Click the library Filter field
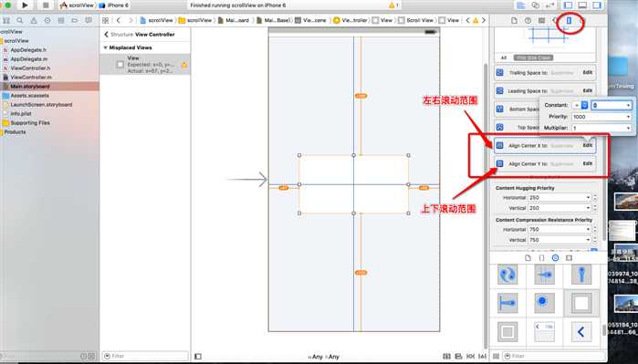Image resolution: width=638 pixels, height=364 pixels. (553, 356)
